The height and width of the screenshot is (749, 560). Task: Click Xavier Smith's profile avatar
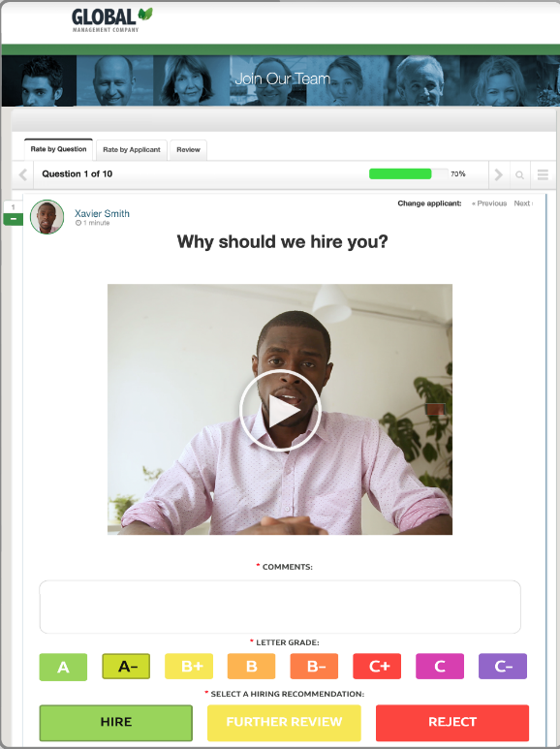pyautogui.click(x=47, y=217)
